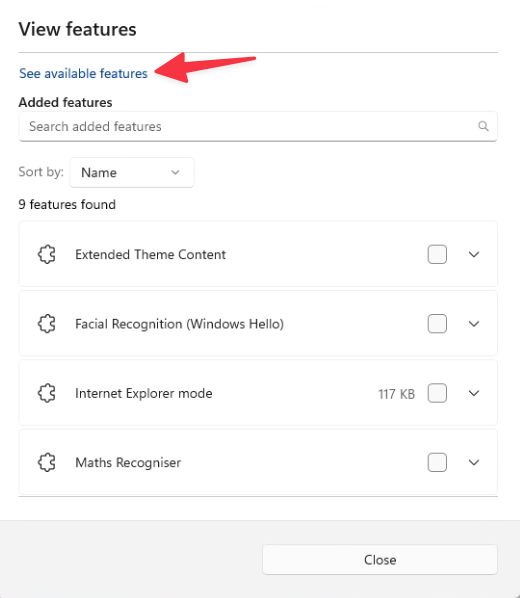Click the Internet Explorer mode feature icon

coord(47,393)
